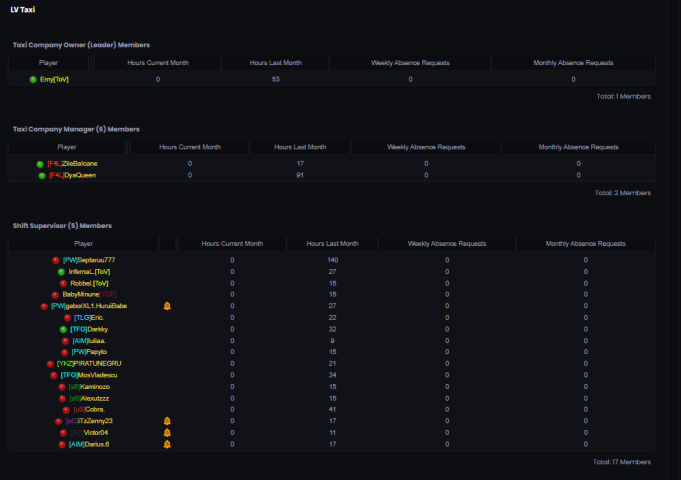Select the LV Taxi page title
The height and width of the screenshot is (480, 681).
tap(23, 10)
